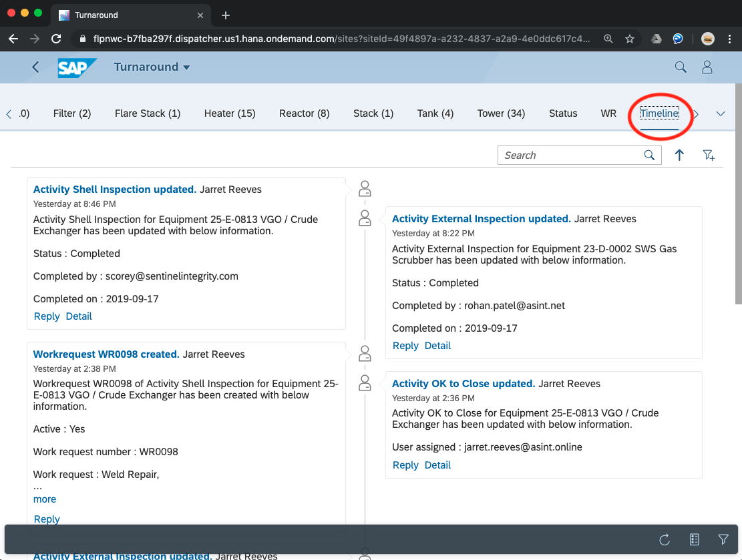Image resolution: width=742 pixels, height=560 pixels.
Task: Click user icon for WR0098 post
Action: pos(365,354)
